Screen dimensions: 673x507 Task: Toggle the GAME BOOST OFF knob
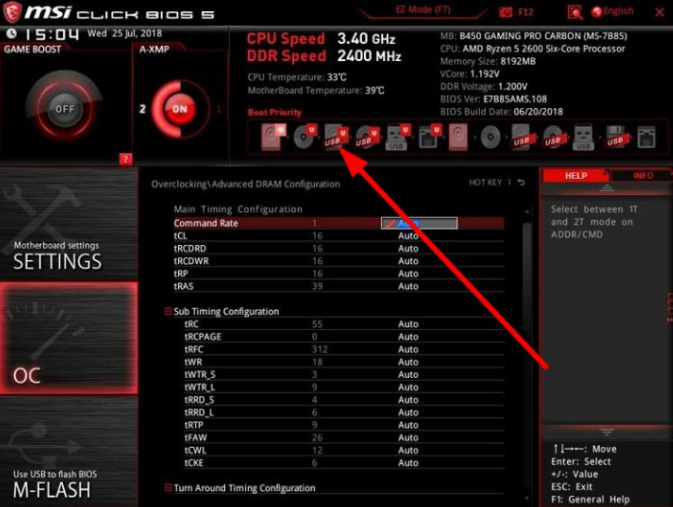[x=64, y=109]
